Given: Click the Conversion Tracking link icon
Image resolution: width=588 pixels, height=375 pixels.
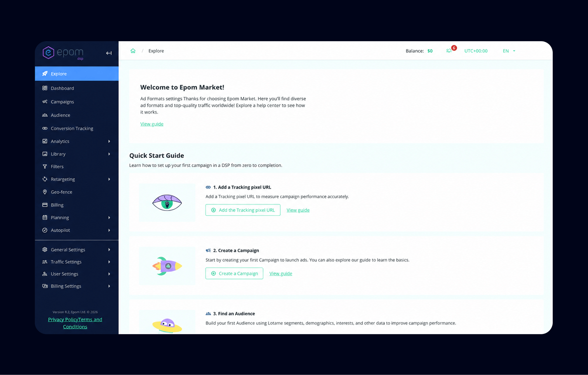Looking at the screenshot, I should click(x=45, y=128).
